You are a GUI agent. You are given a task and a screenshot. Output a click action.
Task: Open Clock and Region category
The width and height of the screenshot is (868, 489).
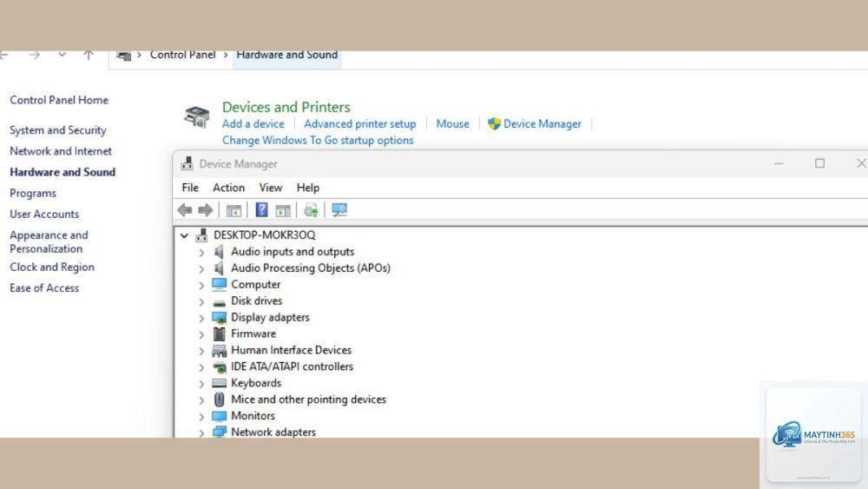pyautogui.click(x=51, y=267)
